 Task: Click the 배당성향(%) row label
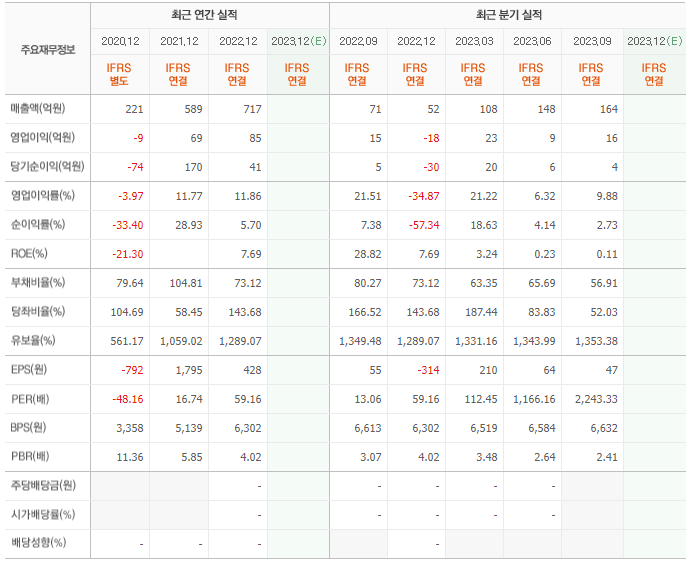coord(38,542)
